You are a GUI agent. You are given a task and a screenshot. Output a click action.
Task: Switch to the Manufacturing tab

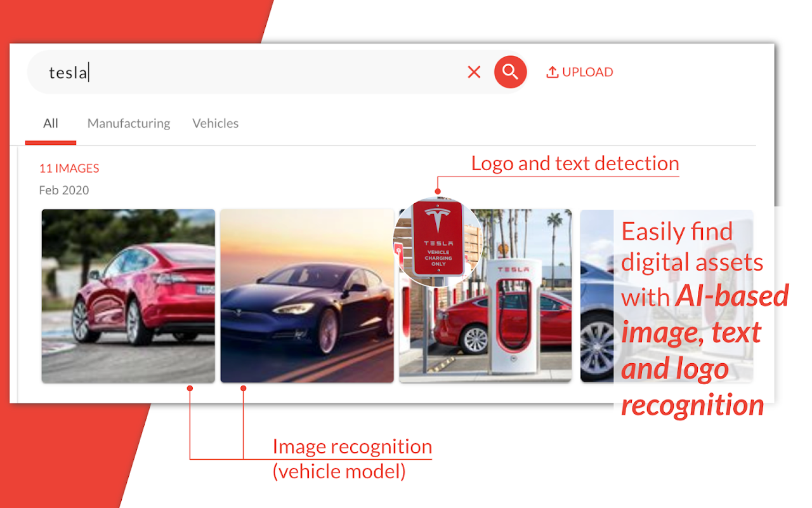point(129,123)
